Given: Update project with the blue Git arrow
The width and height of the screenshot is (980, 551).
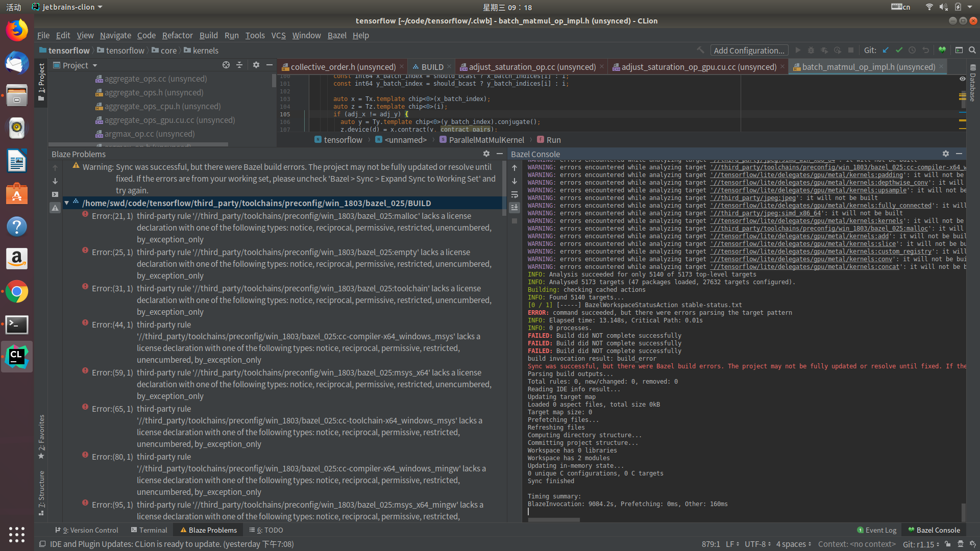Looking at the screenshot, I should coord(886,50).
